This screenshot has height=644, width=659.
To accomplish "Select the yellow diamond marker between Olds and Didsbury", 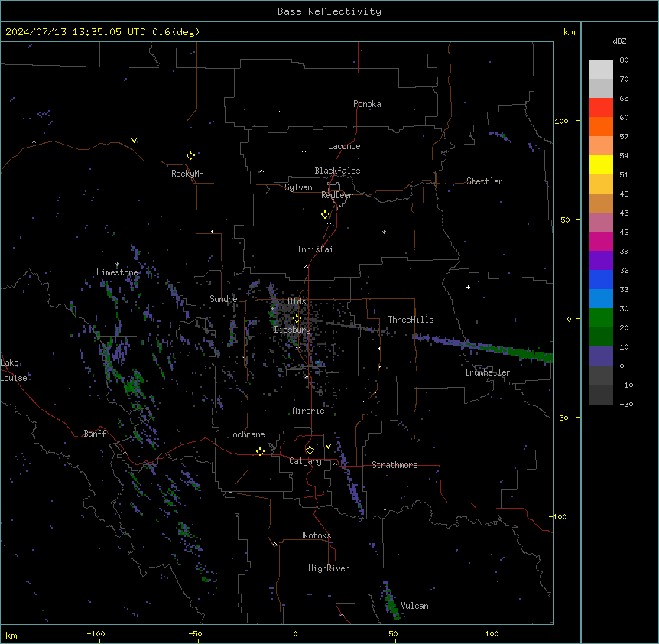I will point(297,319).
